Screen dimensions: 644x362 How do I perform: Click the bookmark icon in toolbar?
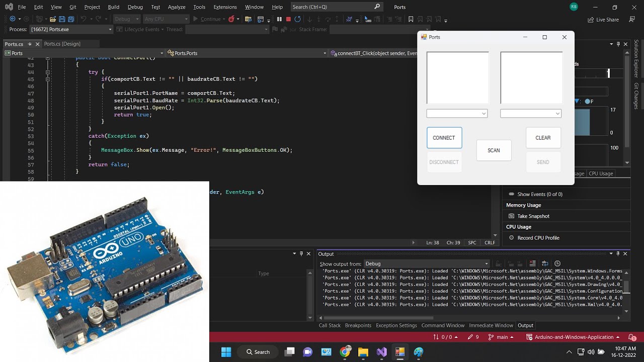pos(411,19)
